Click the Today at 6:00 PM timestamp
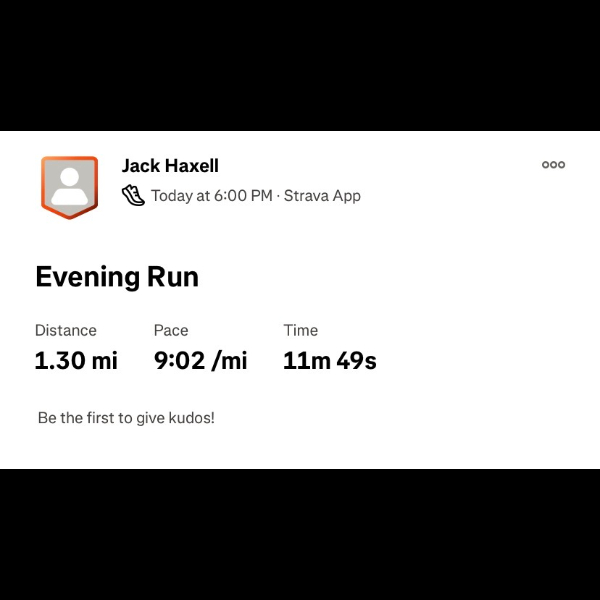This screenshot has height=600, width=600. (212, 196)
